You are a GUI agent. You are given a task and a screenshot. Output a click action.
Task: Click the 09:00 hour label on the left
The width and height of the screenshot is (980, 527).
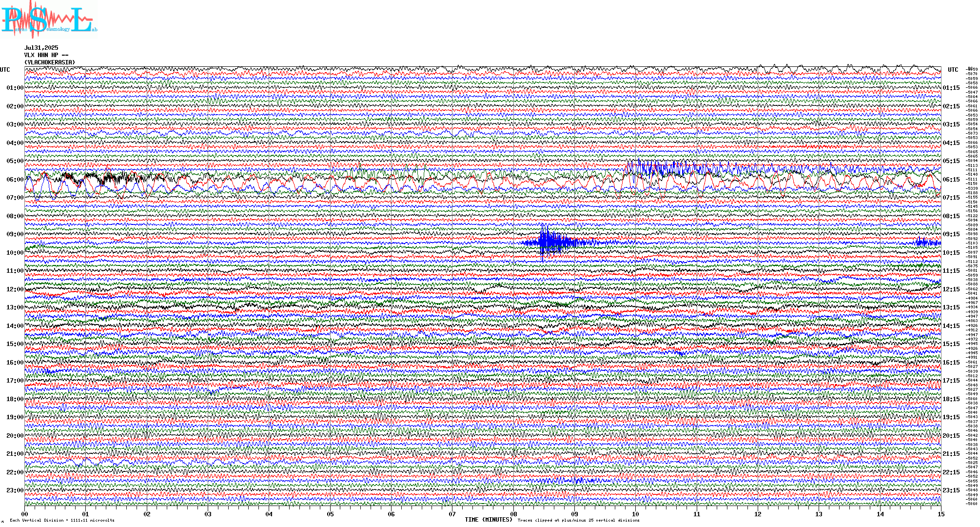15,234
